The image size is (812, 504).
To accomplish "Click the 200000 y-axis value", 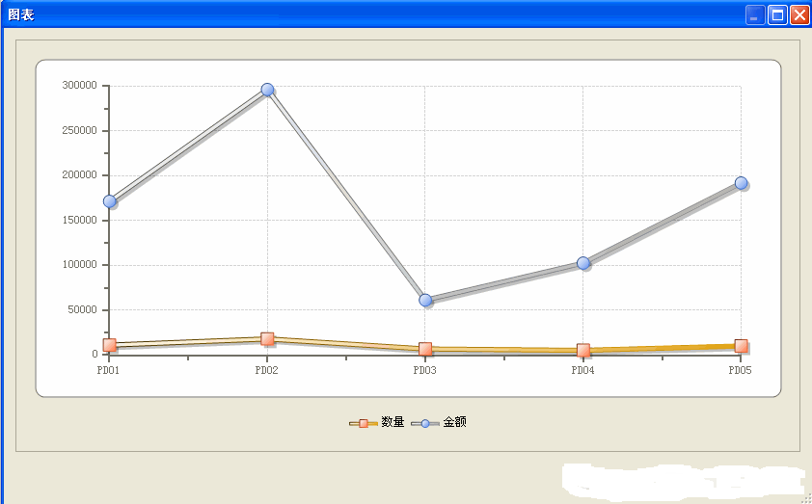I will click(x=80, y=174).
